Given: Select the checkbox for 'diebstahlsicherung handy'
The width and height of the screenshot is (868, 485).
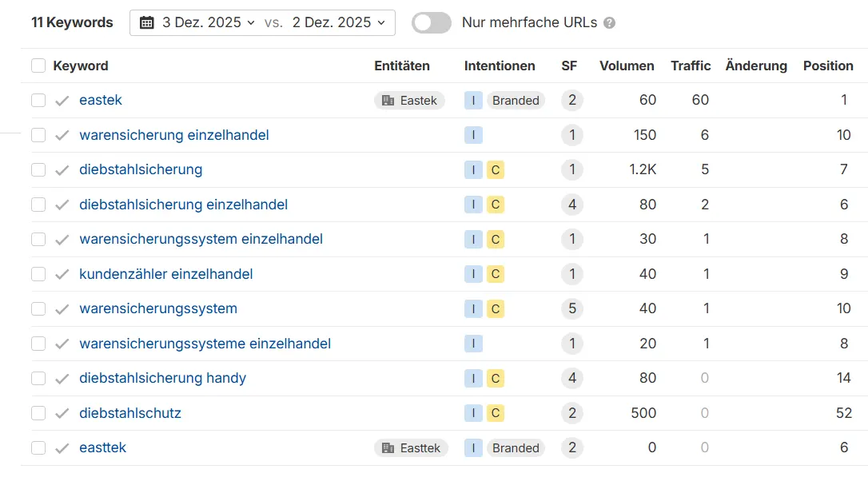Looking at the screenshot, I should 38,378.
